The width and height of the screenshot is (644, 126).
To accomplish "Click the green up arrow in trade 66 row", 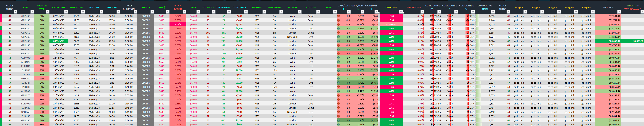I will pyautogui.click(x=338, y=120).
